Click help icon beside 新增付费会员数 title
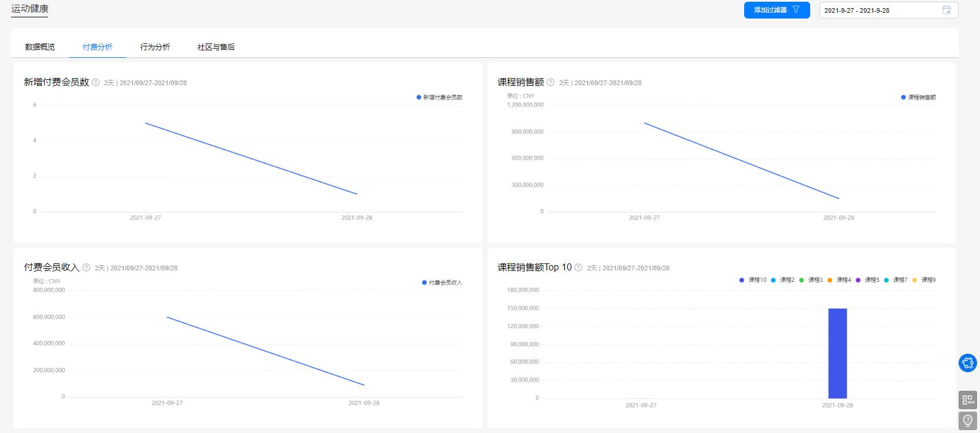The height and width of the screenshot is (433, 980). pyautogui.click(x=96, y=82)
